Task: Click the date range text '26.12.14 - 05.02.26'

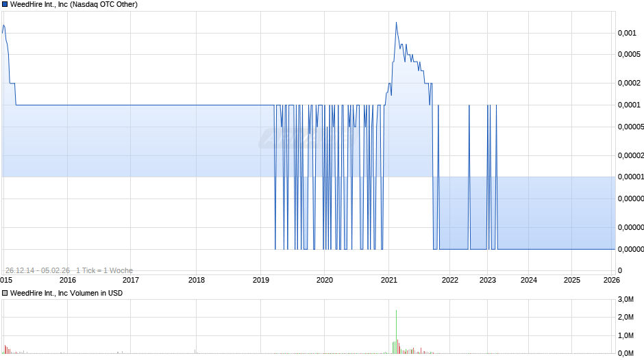Action: point(38,270)
